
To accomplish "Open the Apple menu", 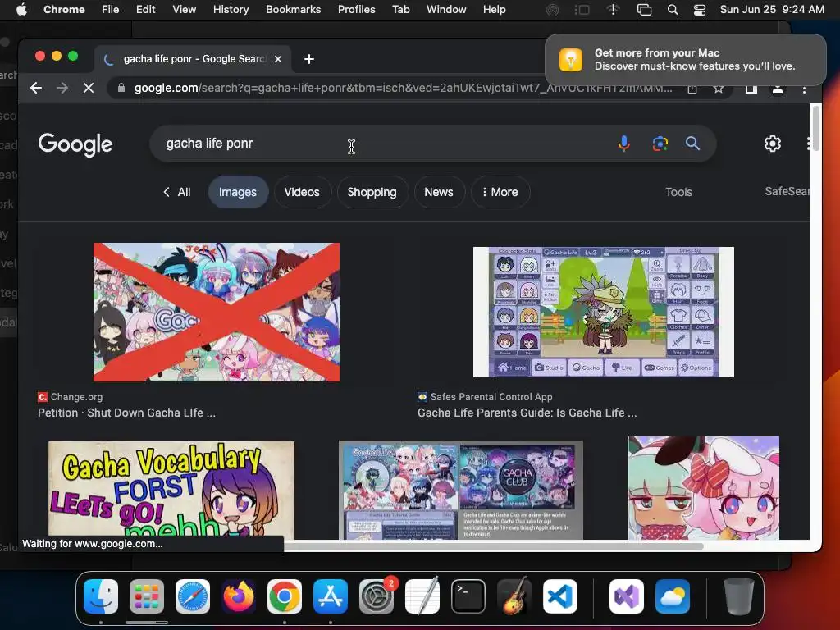I will tap(21, 10).
